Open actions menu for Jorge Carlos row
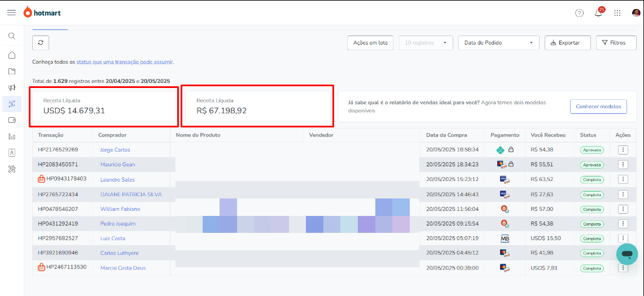The width and height of the screenshot is (644, 296). [623, 150]
